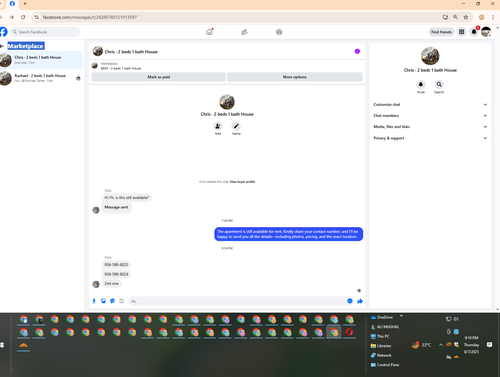
Task: Click the message 936-590-8025
Action: point(116,265)
